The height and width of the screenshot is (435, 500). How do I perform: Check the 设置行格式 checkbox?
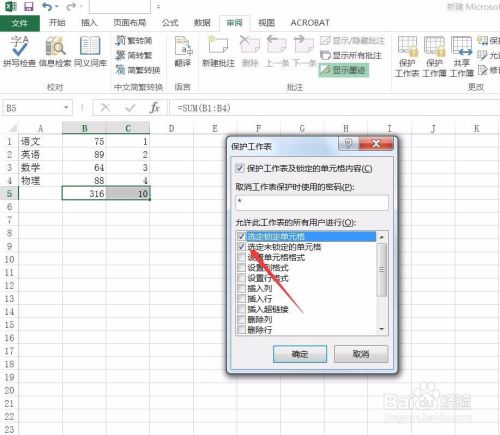pyautogui.click(x=241, y=278)
